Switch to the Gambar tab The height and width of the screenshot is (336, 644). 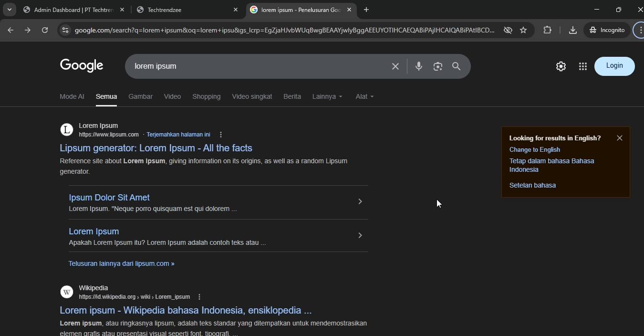[140, 96]
